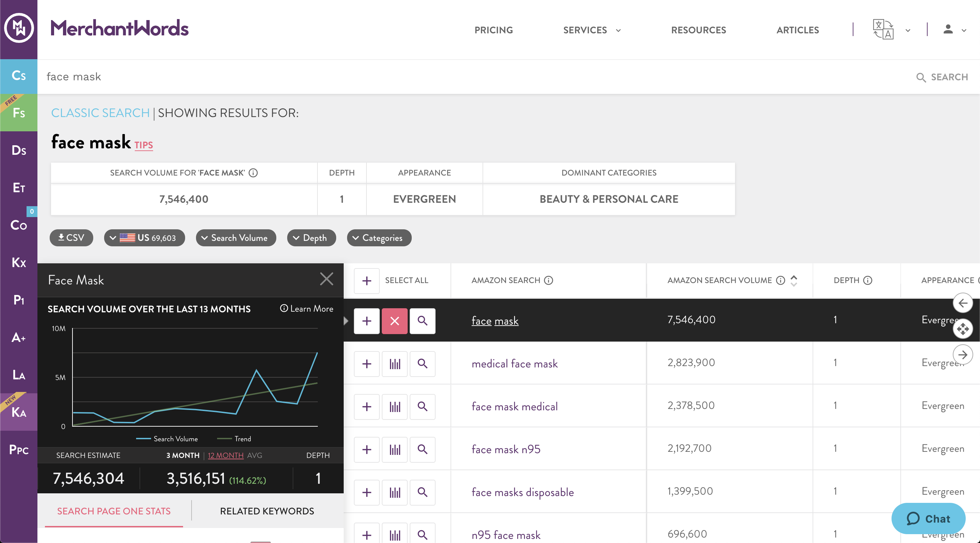Screen dimensions: 980x543
Task: Click the user account icon
Action: 948,29
